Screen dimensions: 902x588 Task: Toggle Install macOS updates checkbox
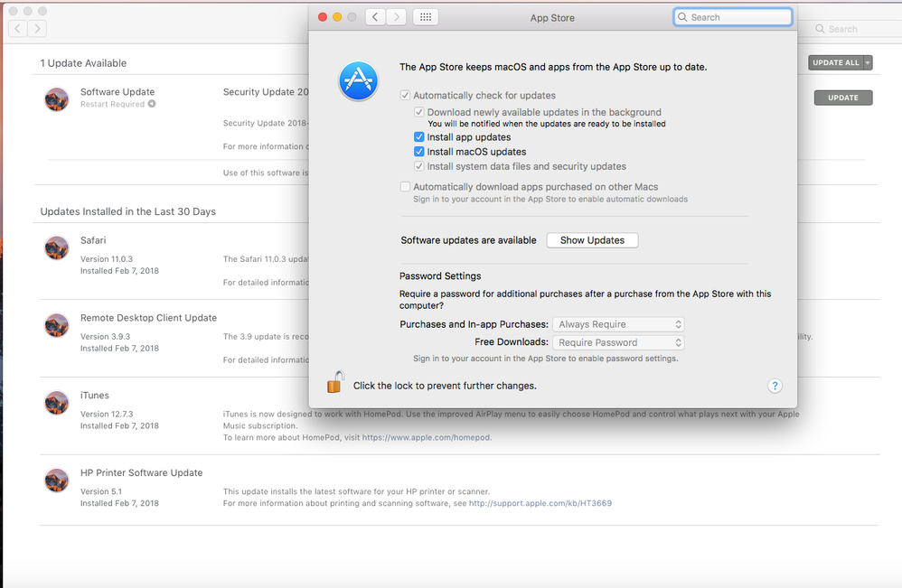418,152
